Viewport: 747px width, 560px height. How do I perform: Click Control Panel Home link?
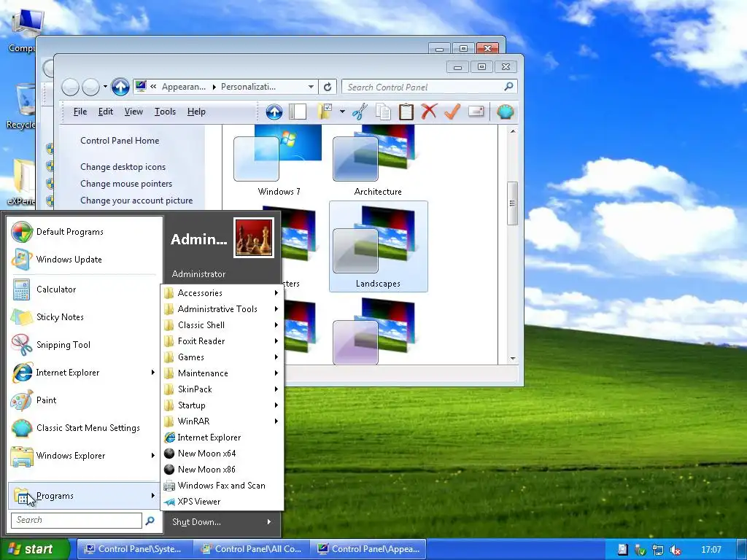point(120,141)
